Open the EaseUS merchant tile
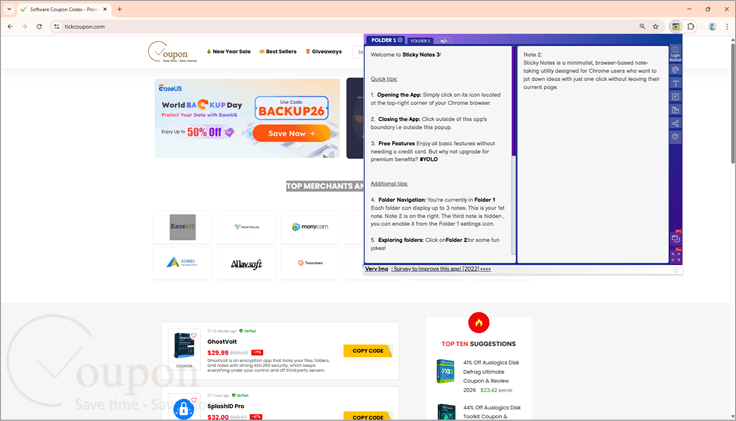Image resolution: width=736 pixels, height=421 pixels. click(183, 227)
